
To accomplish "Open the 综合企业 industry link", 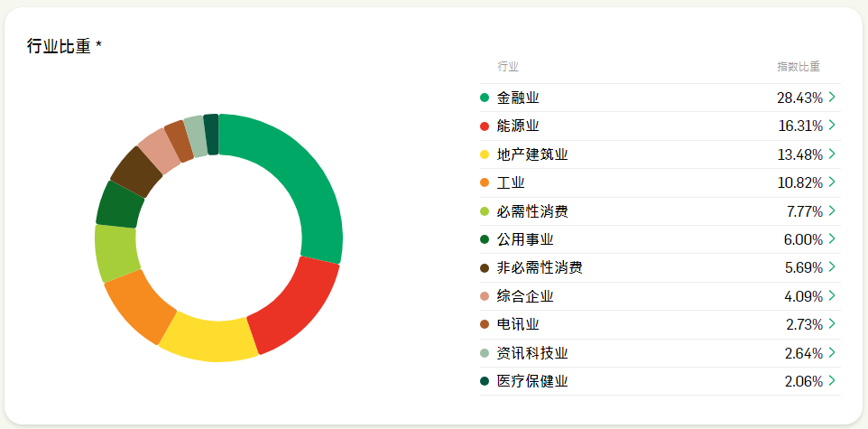I will pos(525,296).
